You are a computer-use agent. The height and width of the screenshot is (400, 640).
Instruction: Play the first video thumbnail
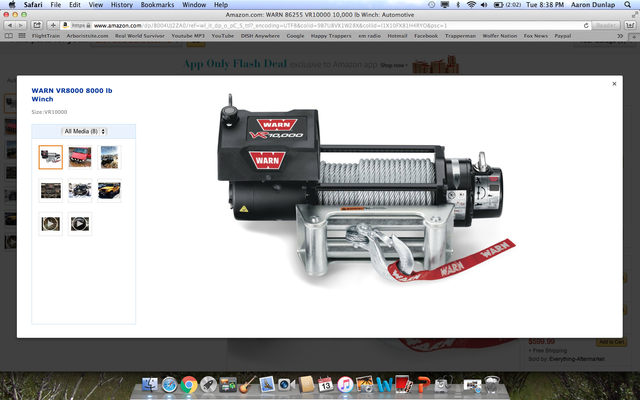[x=50, y=223]
